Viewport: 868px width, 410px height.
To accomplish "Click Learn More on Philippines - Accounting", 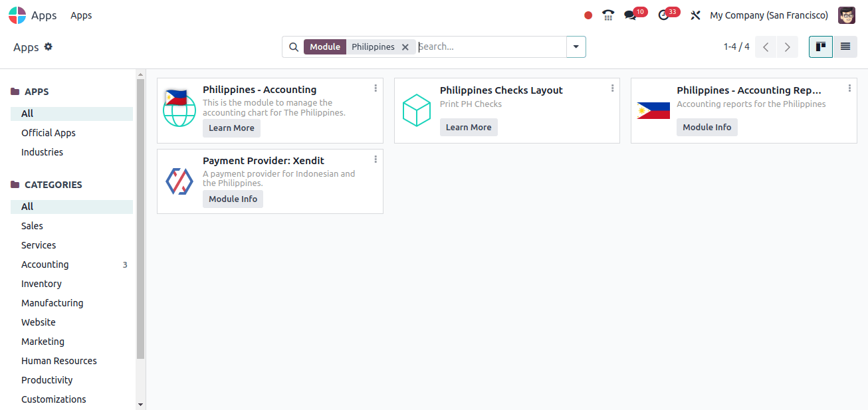I will click(231, 128).
